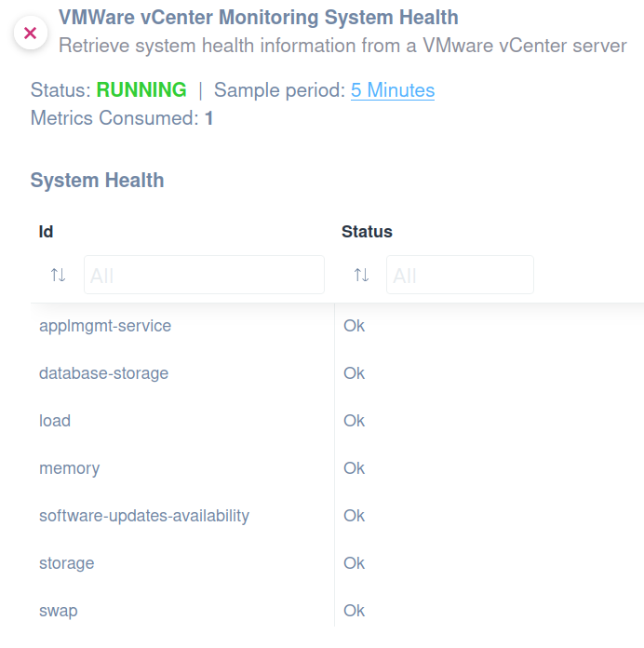Click the Ok status for load
The width and height of the screenshot is (644, 648).
click(354, 421)
